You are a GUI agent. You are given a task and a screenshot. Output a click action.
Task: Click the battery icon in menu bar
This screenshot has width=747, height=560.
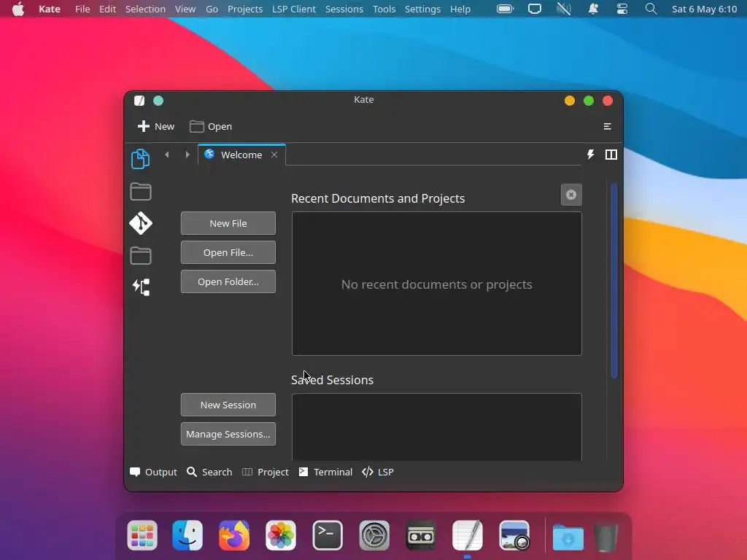click(x=505, y=9)
